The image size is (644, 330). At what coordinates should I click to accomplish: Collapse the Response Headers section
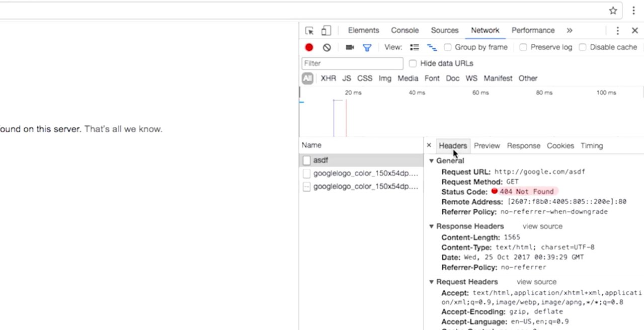pos(431,226)
